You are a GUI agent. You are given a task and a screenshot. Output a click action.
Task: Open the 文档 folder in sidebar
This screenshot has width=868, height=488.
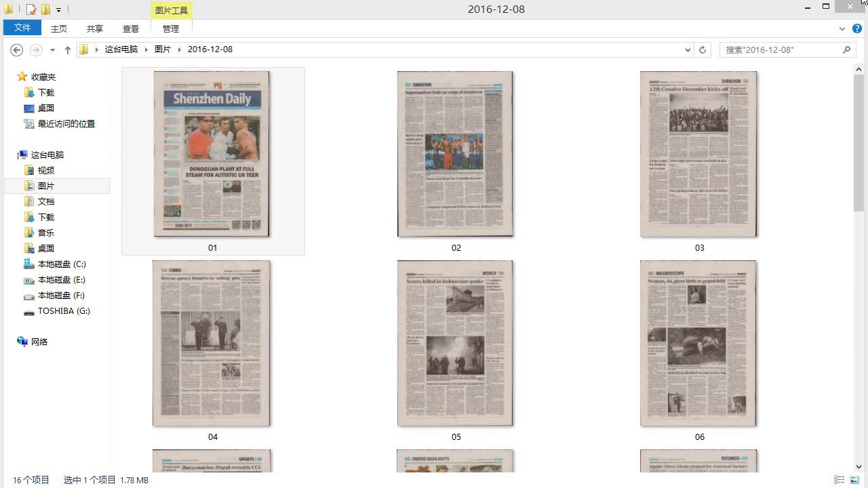46,202
